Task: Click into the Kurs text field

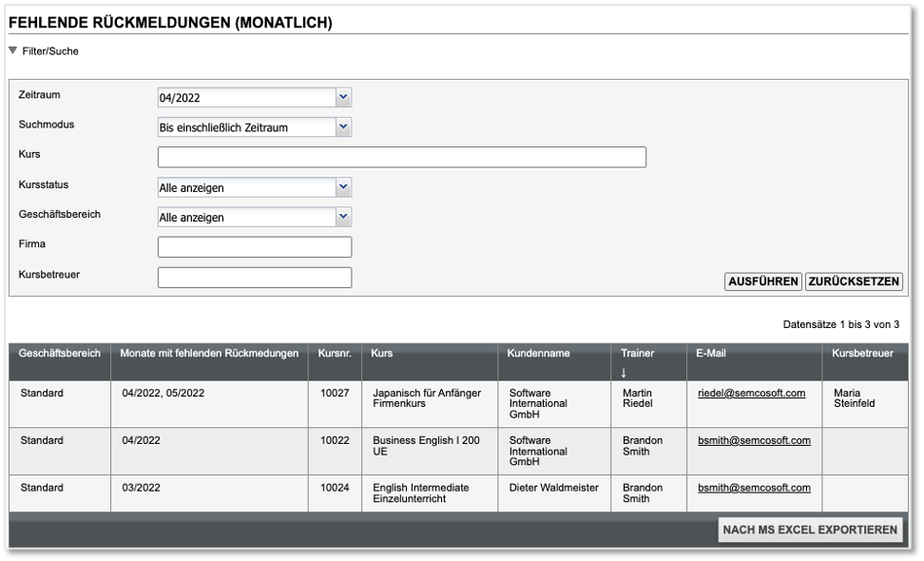Action: click(401, 157)
